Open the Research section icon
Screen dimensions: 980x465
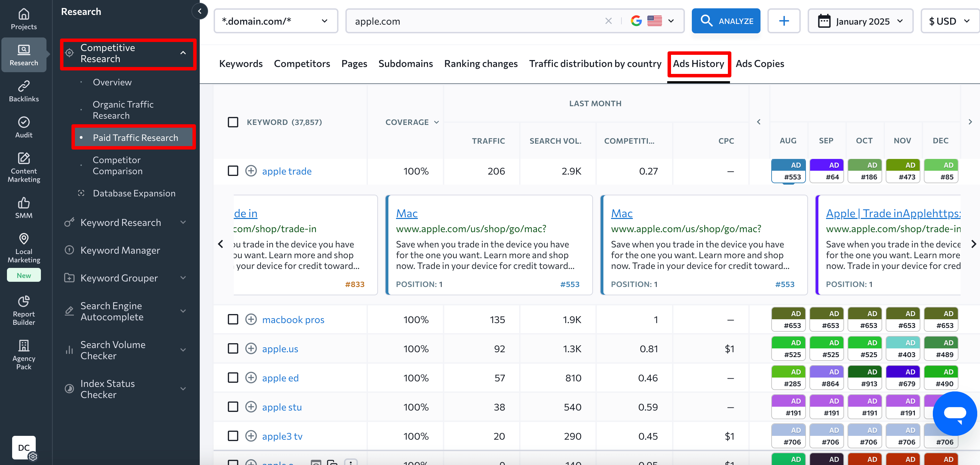(x=24, y=49)
